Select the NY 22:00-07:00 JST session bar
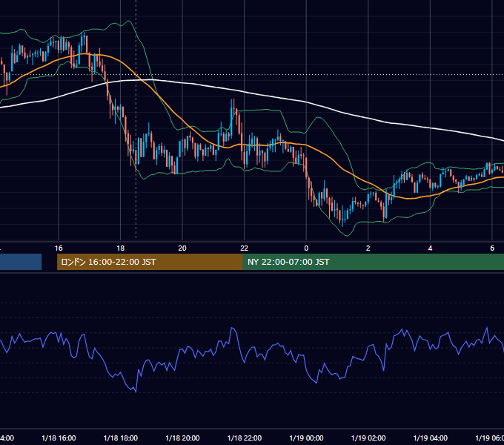This screenshot has height=445, width=504. 373,262
